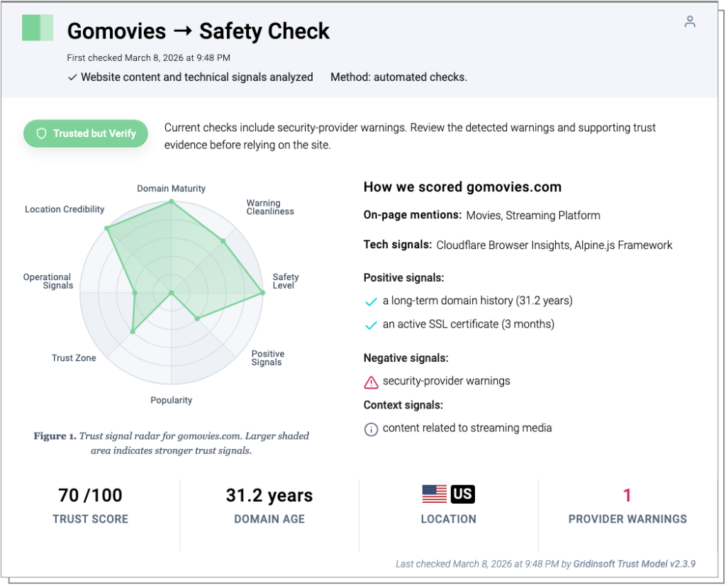Click 'content related to streaming media' text

(467, 428)
